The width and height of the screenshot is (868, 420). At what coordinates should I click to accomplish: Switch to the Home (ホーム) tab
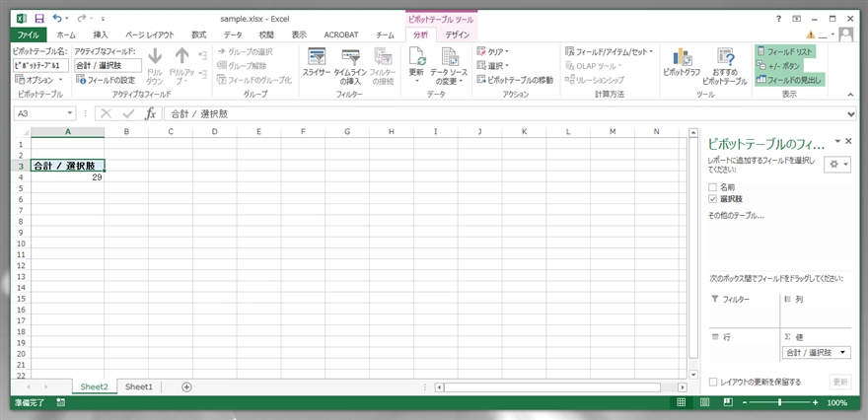(x=66, y=35)
